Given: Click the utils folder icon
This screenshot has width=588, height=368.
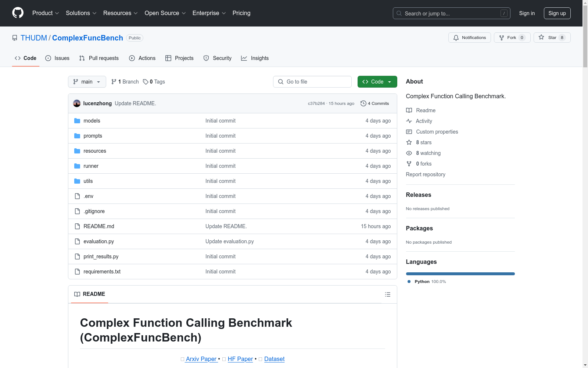Looking at the screenshot, I should coord(77,181).
